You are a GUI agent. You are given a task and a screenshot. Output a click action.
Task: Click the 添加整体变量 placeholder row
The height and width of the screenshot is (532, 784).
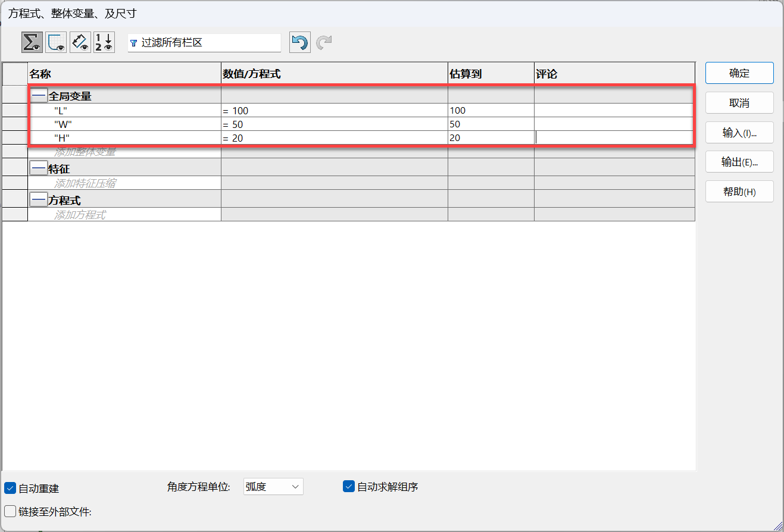pos(85,152)
